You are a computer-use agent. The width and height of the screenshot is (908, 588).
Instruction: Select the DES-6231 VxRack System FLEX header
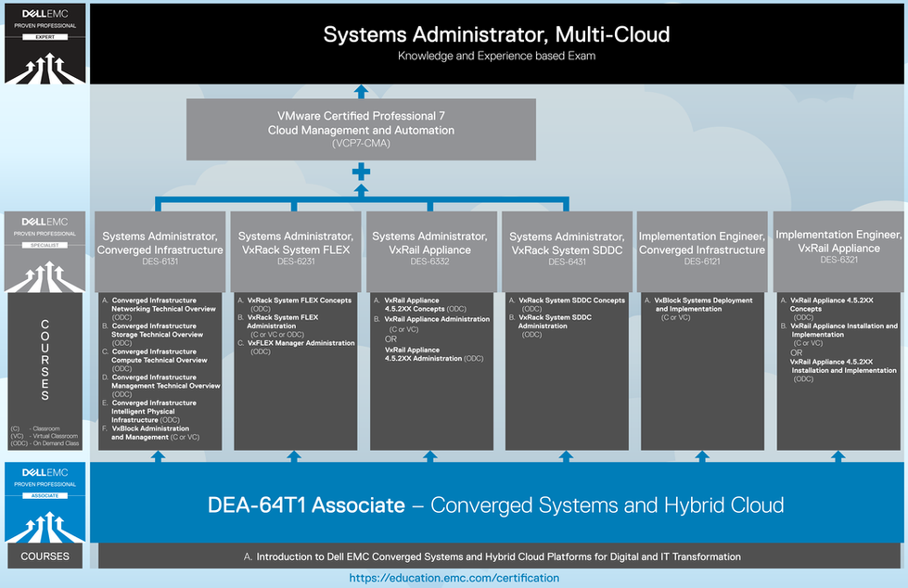[295, 251]
